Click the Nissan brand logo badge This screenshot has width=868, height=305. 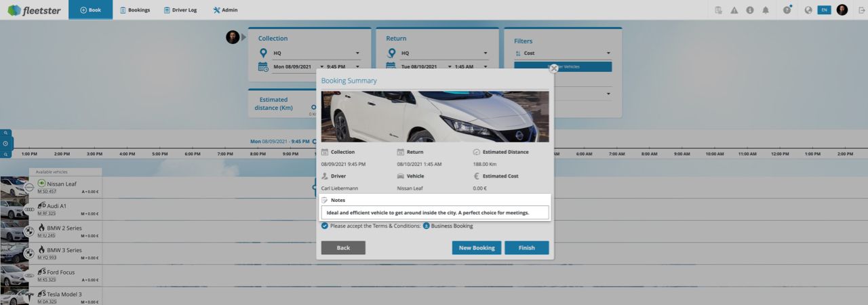(29, 187)
